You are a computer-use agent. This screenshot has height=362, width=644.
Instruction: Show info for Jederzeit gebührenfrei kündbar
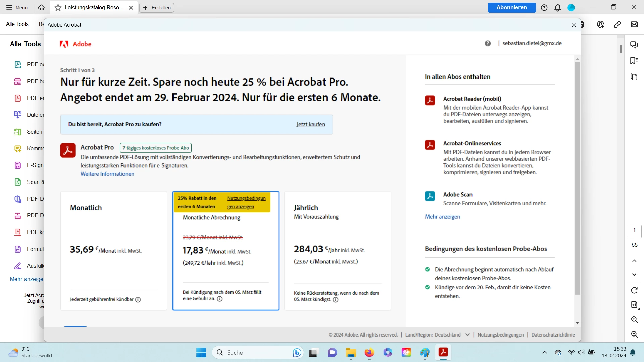tap(138, 300)
